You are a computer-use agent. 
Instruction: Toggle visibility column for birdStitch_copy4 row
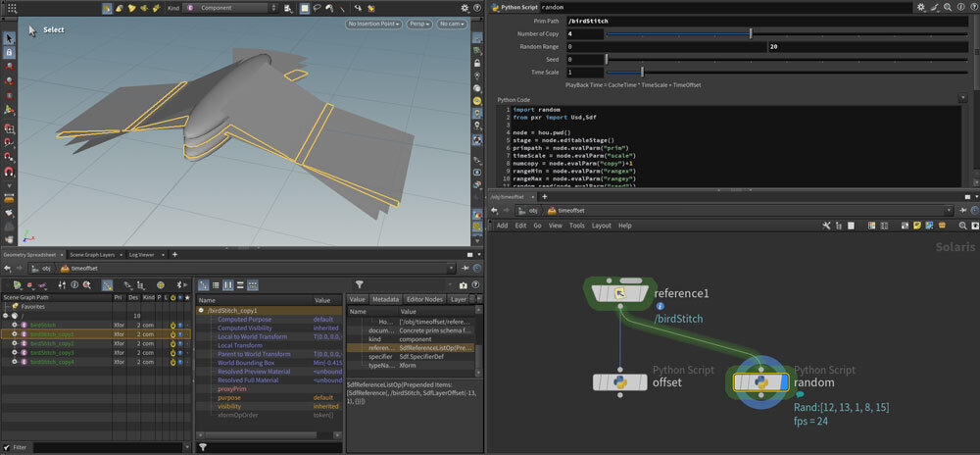180,362
